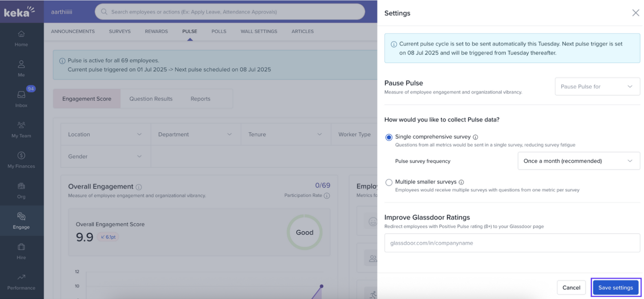The image size is (644, 299).
Task: Switch to the Surveys tab
Action: click(120, 31)
